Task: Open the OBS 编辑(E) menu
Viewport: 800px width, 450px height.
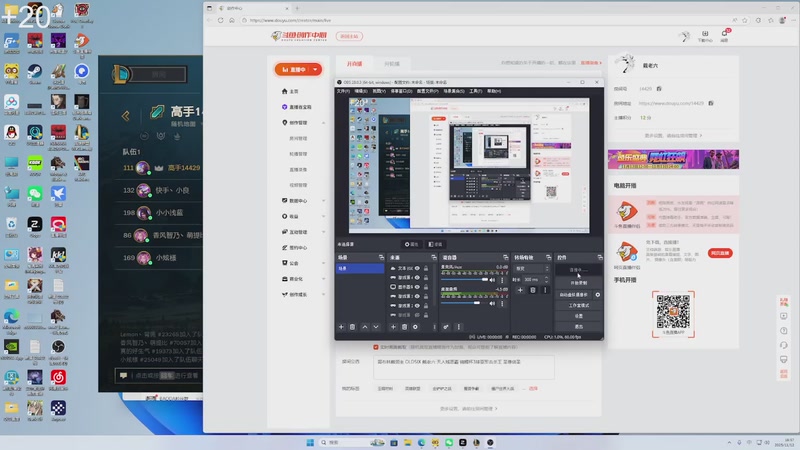Action: tap(361, 91)
